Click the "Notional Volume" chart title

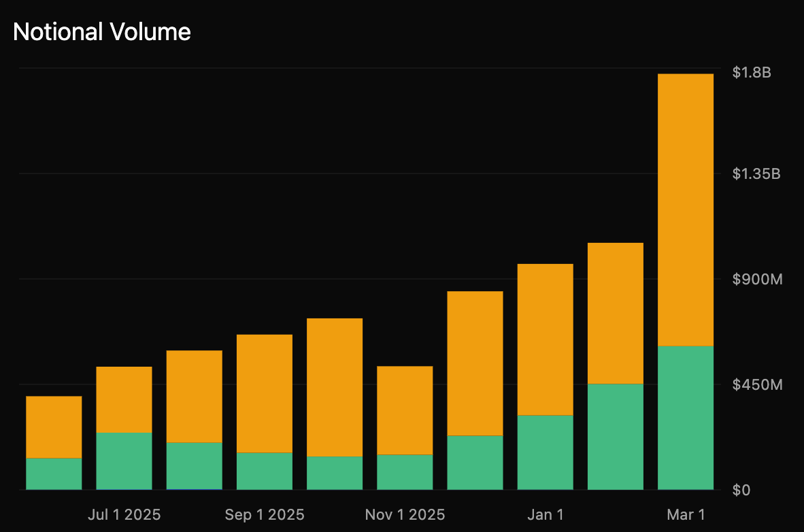coord(102,32)
